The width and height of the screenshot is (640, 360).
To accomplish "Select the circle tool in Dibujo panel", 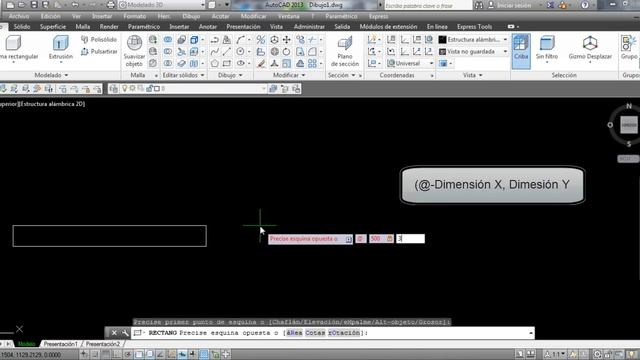I will [240, 52].
